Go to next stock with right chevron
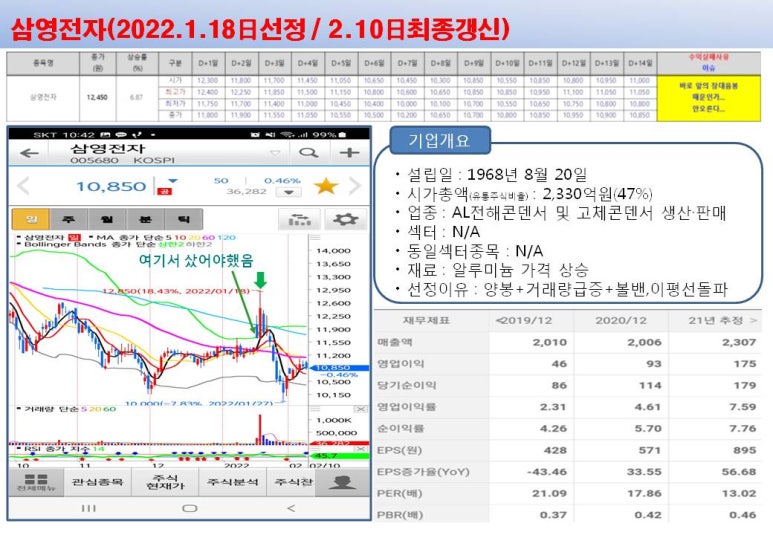 (x=355, y=186)
